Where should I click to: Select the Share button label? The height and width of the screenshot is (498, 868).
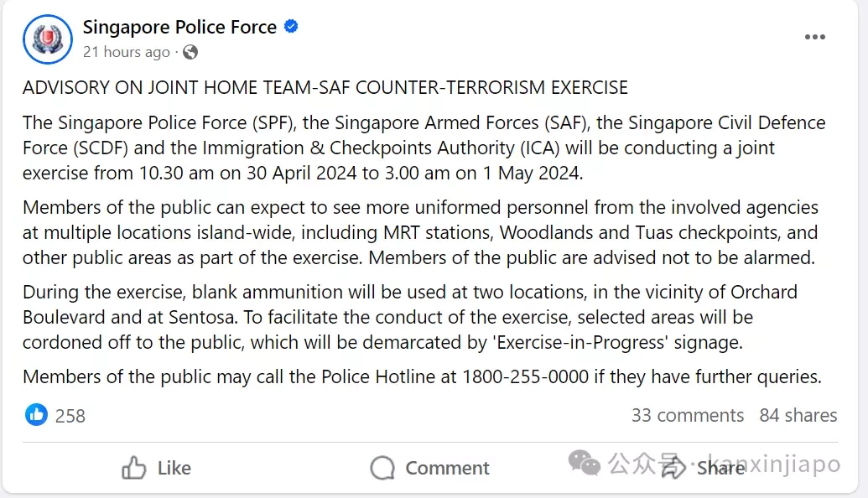[x=720, y=468]
